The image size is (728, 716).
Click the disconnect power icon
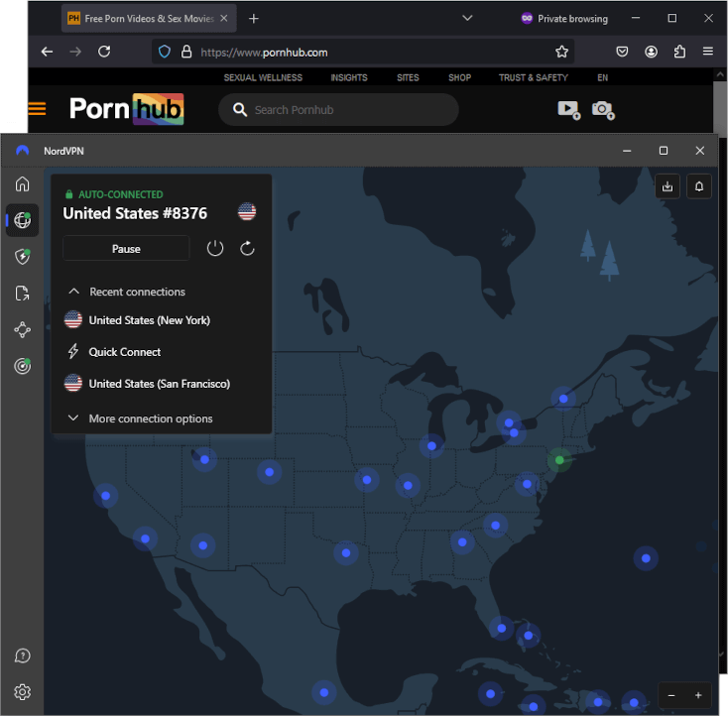pyautogui.click(x=215, y=248)
